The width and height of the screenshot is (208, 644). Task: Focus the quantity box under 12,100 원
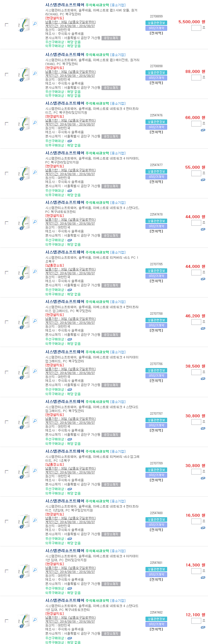(196, 621)
